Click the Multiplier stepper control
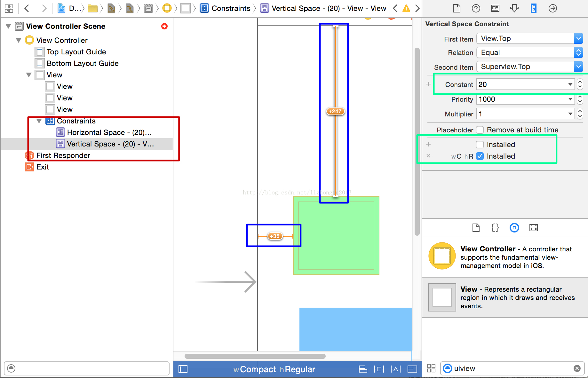Image resolution: width=588 pixels, height=378 pixels. tap(580, 114)
